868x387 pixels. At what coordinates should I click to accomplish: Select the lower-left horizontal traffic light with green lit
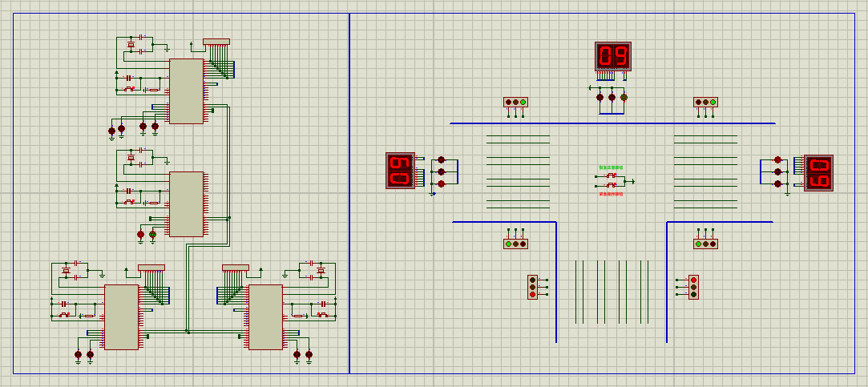coord(515,244)
